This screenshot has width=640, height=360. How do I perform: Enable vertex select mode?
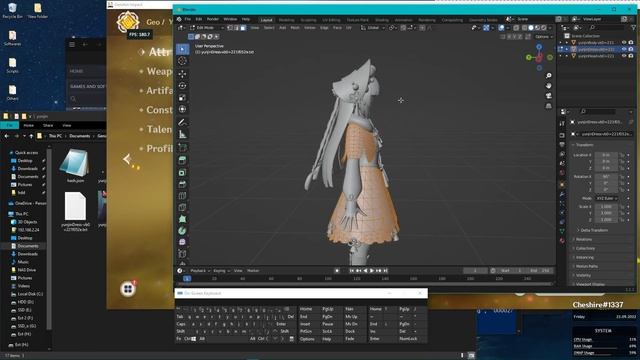point(230,28)
